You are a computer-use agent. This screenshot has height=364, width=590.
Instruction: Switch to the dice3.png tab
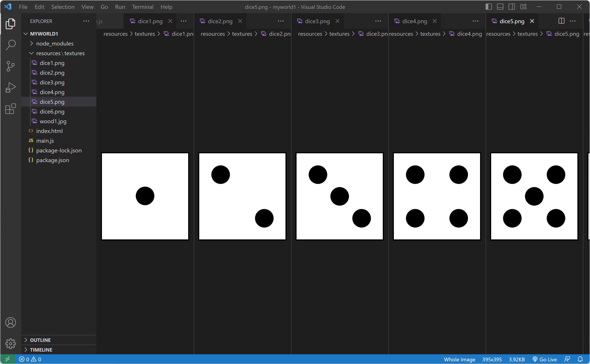coord(317,21)
